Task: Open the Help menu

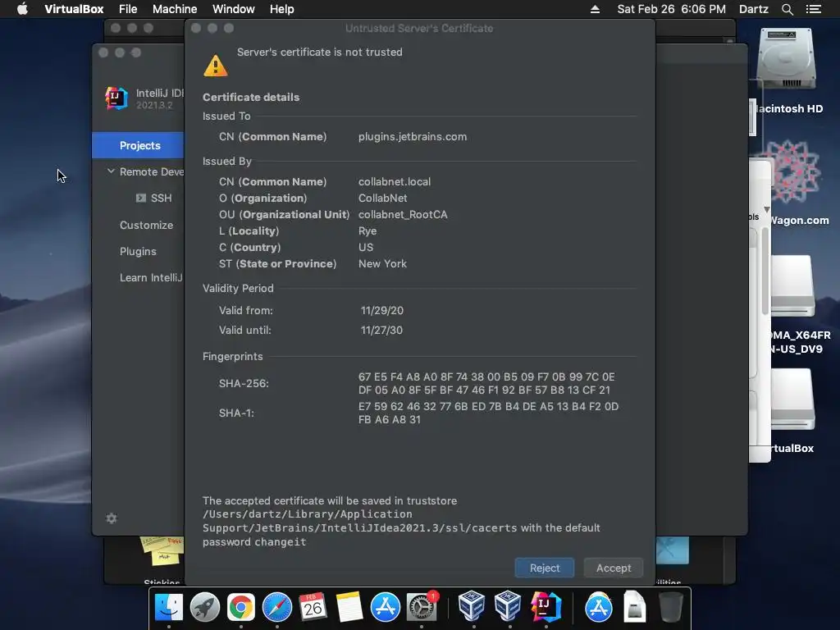Action: [282, 9]
